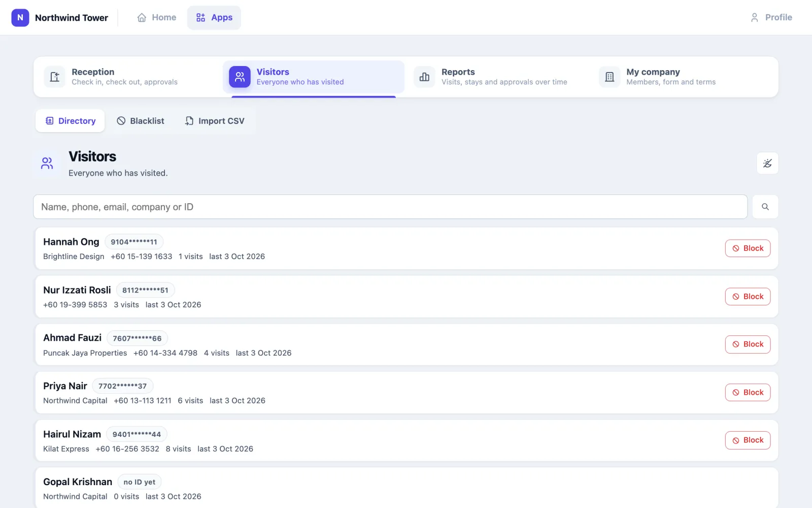Viewport: 812px width, 508px height.
Task: Click phone number +60 13-113 1211
Action: pos(143,401)
